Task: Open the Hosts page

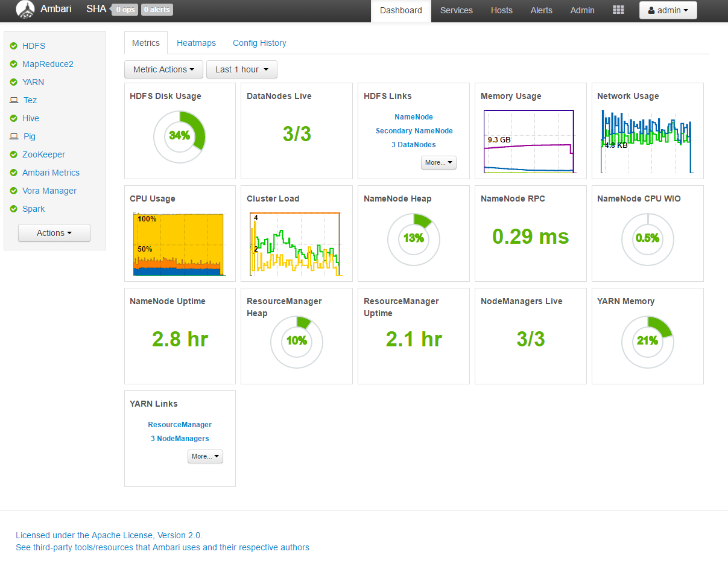Action: (x=502, y=10)
